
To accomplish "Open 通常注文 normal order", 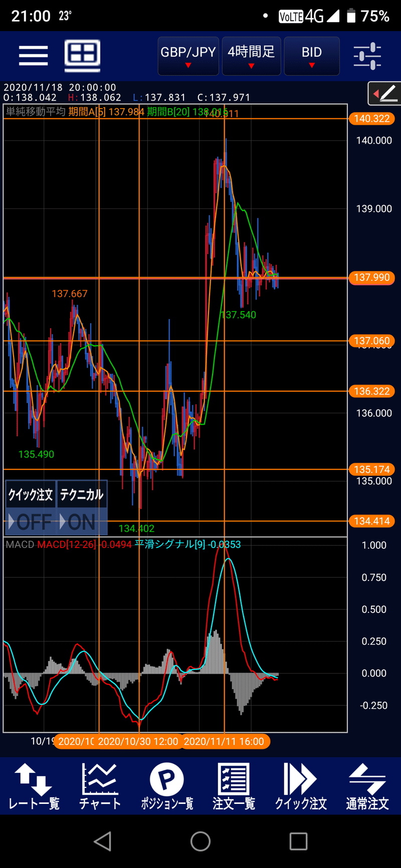I will [x=367, y=786].
